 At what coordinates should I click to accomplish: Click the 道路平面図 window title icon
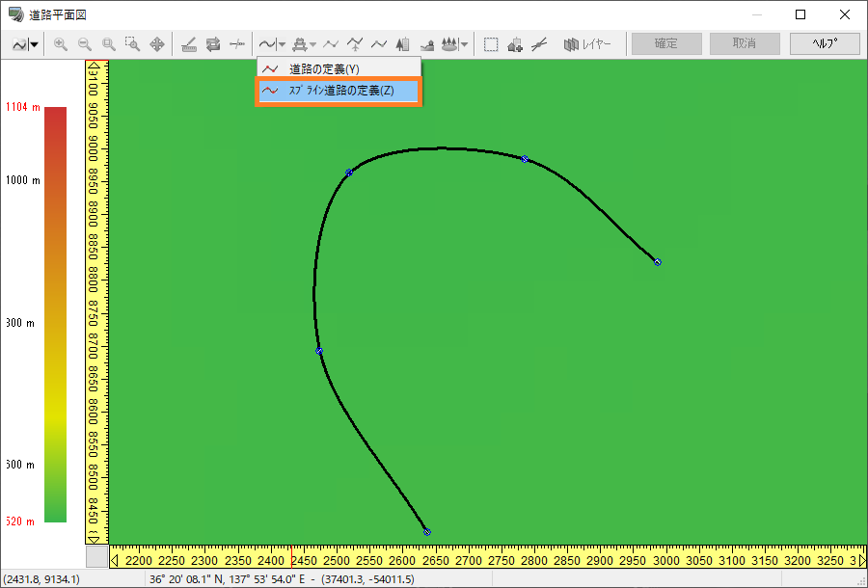[x=16, y=14]
